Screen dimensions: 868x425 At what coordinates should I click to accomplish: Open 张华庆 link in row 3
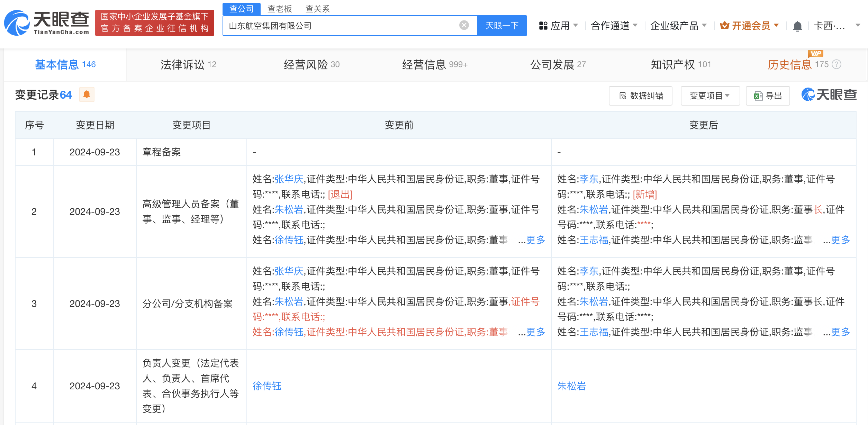(289, 271)
